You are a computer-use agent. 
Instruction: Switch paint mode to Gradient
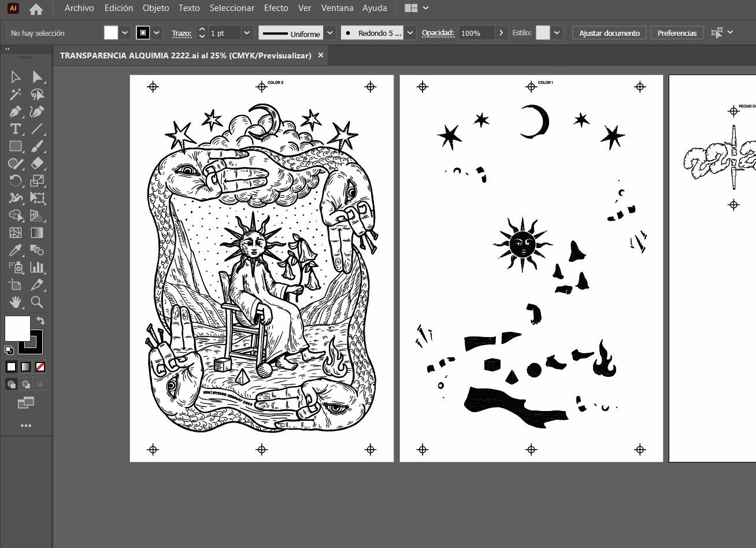(x=26, y=366)
